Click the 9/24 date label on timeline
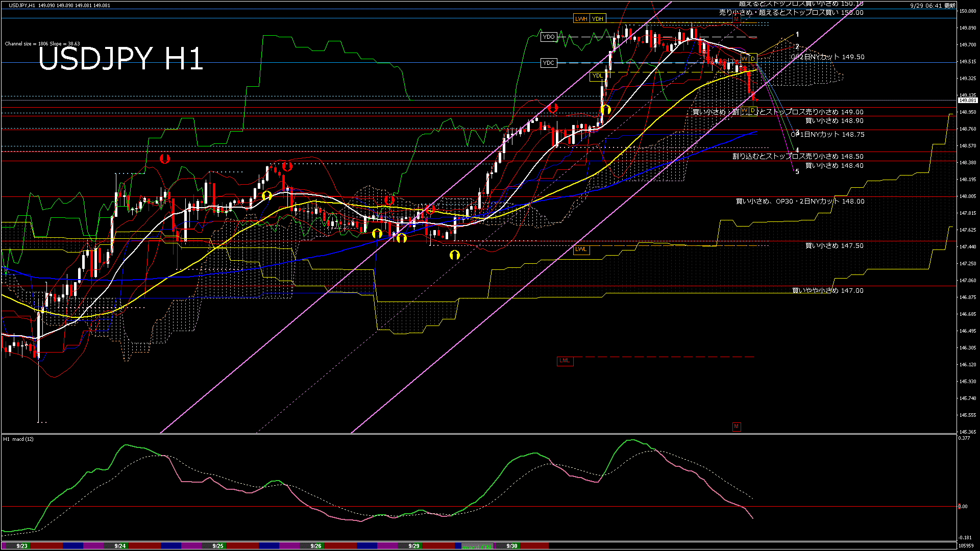The height and width of the screenshot is (551, 980). click(x=120, y=546)
